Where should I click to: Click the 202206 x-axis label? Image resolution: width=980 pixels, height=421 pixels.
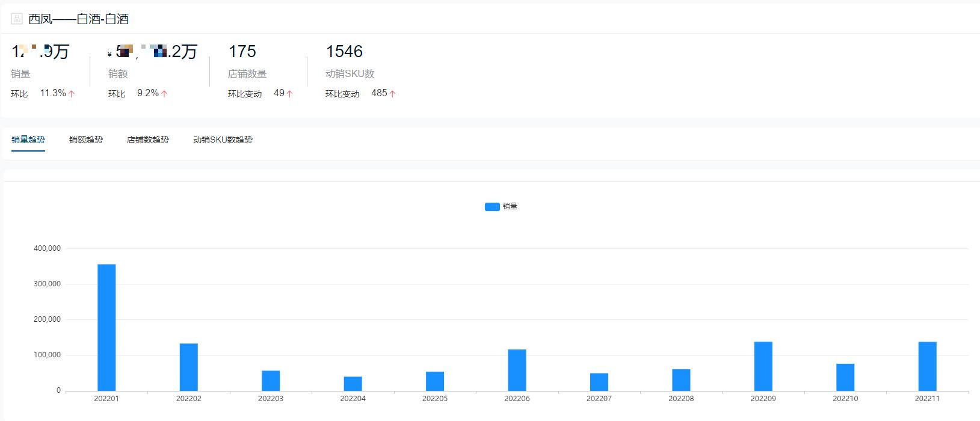517,399
